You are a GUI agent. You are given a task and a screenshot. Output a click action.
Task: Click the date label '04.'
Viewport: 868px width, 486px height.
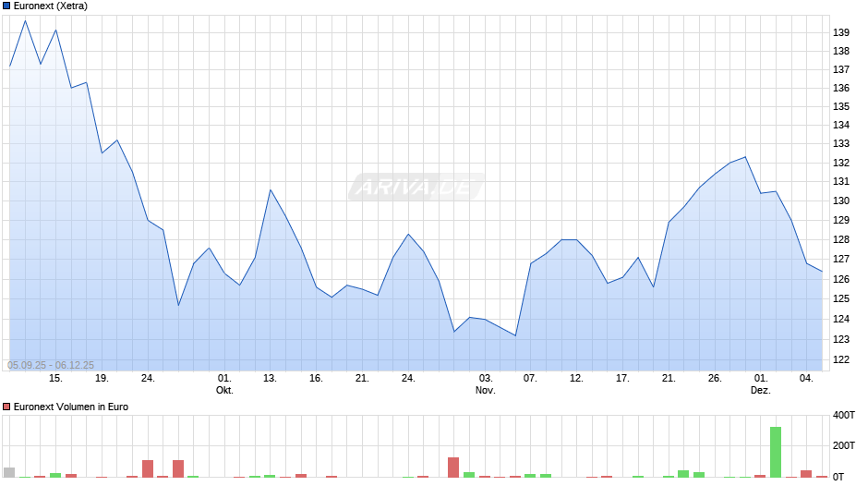point(806,379)
